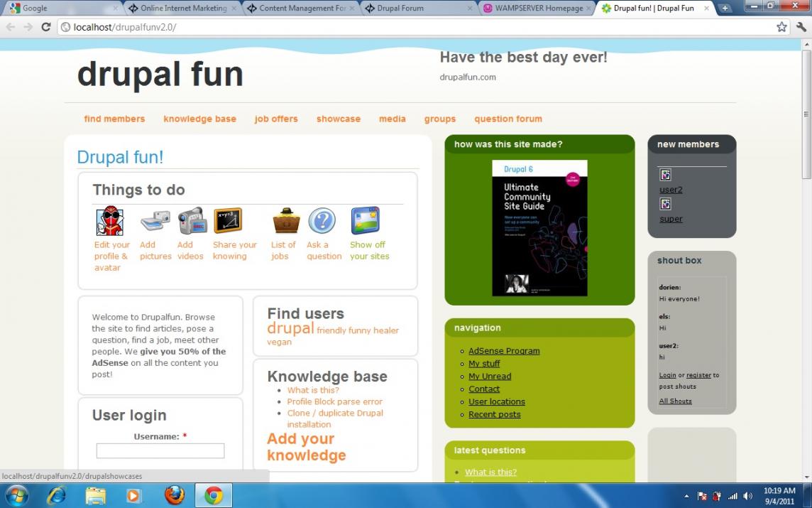
Task: Click the List of jobs briefcase icon
Action: (x=286, y=221)
